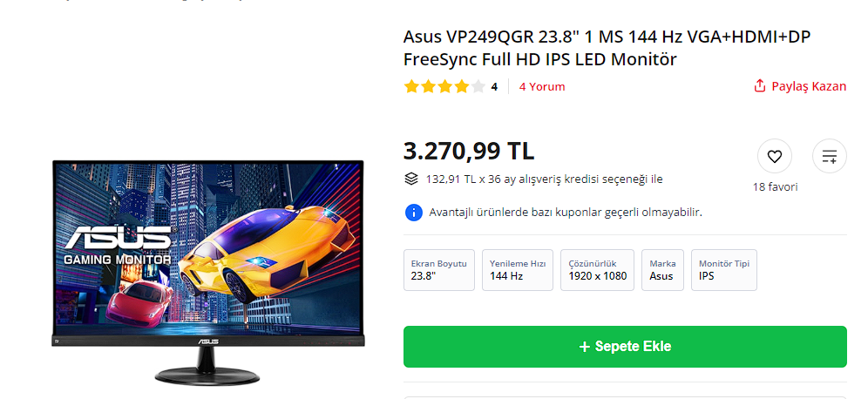
Task: Click the layers icon beside the installment text
Action: pyautogui.click(x=410, y=179)
